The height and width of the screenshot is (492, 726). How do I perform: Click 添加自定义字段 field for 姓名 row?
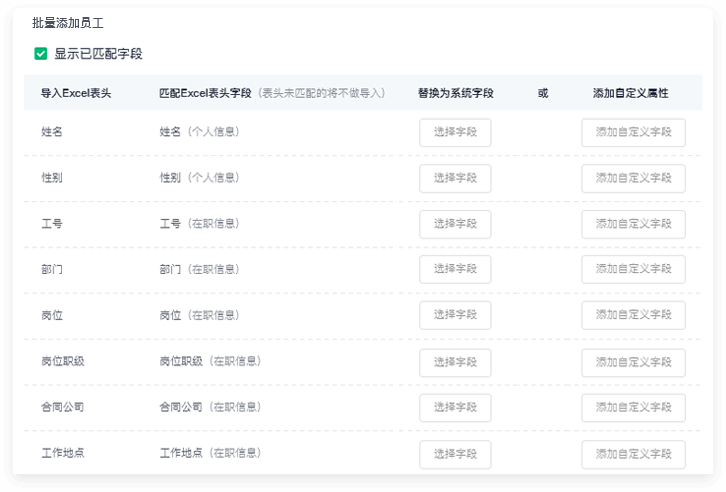633,132
